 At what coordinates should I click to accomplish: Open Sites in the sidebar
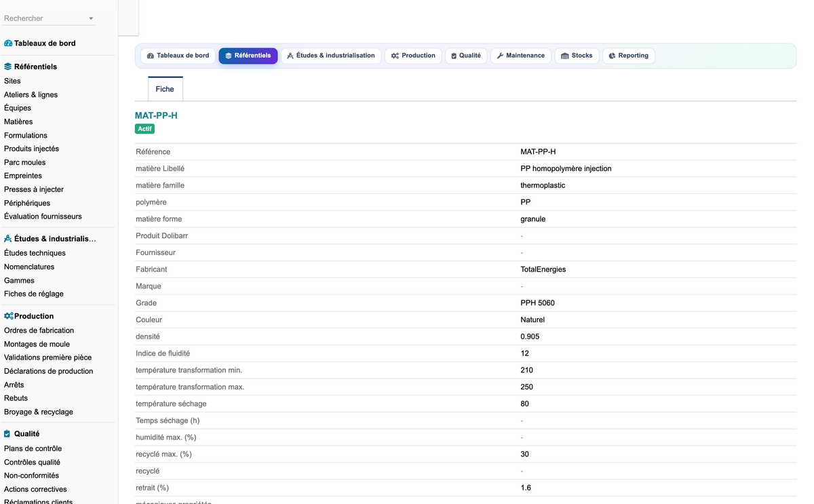point(12,81)
